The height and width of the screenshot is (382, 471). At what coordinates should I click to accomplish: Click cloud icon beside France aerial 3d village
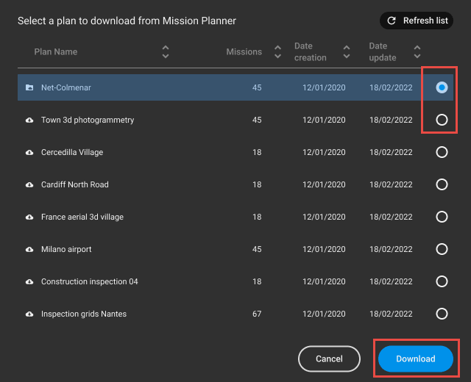[x=30, y=217]
